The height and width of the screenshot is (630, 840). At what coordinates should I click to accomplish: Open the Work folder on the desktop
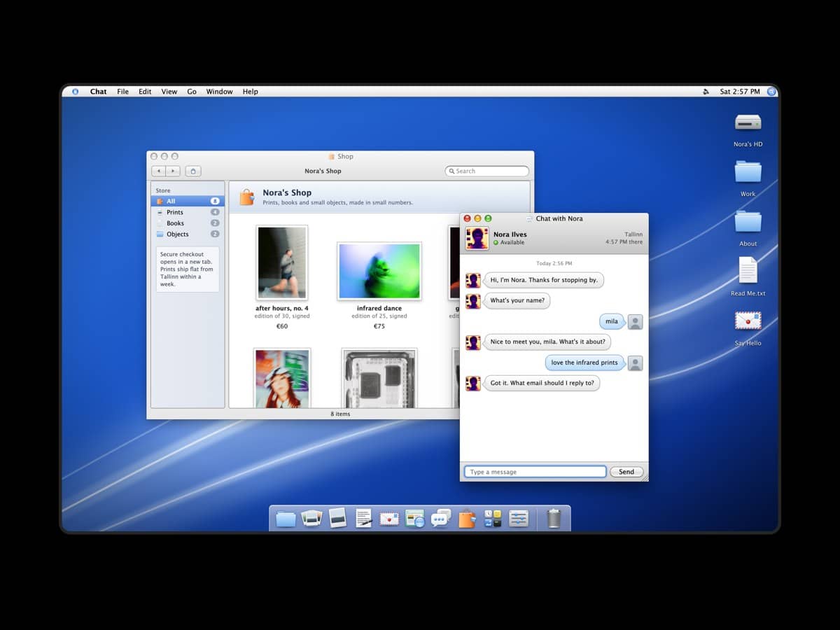click(748, 172)
